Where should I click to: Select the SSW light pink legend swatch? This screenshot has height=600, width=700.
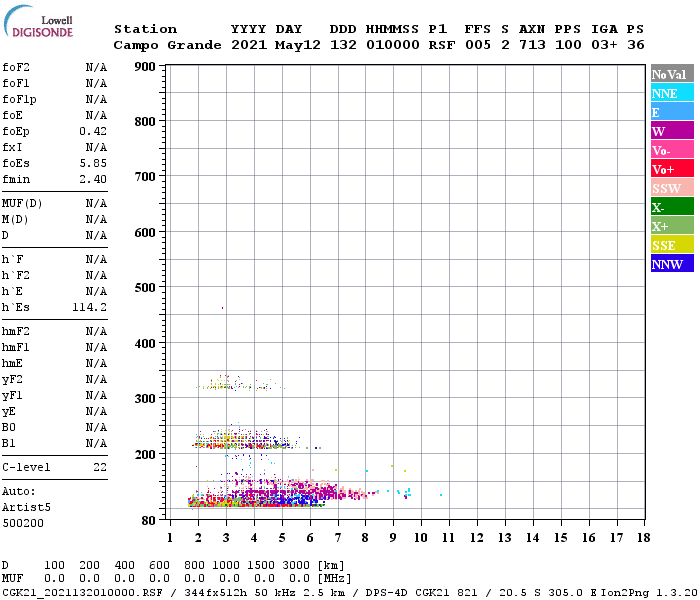click(672, 188)
